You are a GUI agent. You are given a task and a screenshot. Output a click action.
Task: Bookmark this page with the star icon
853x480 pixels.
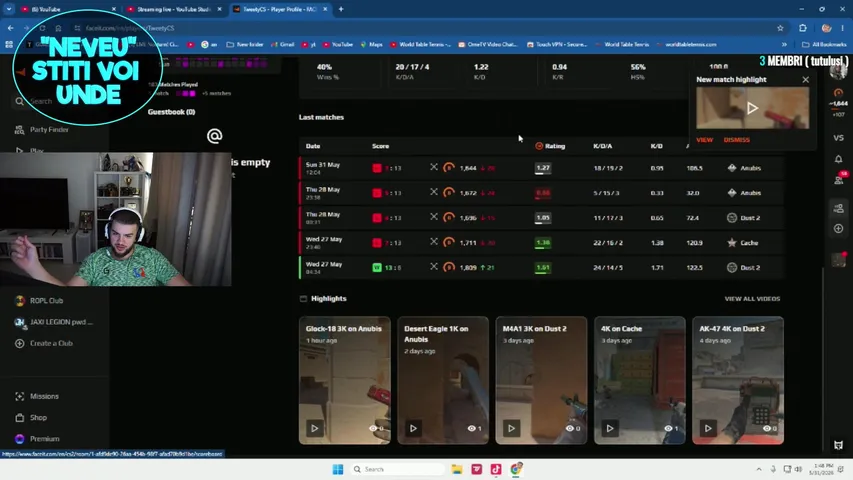tap(780, 28)
